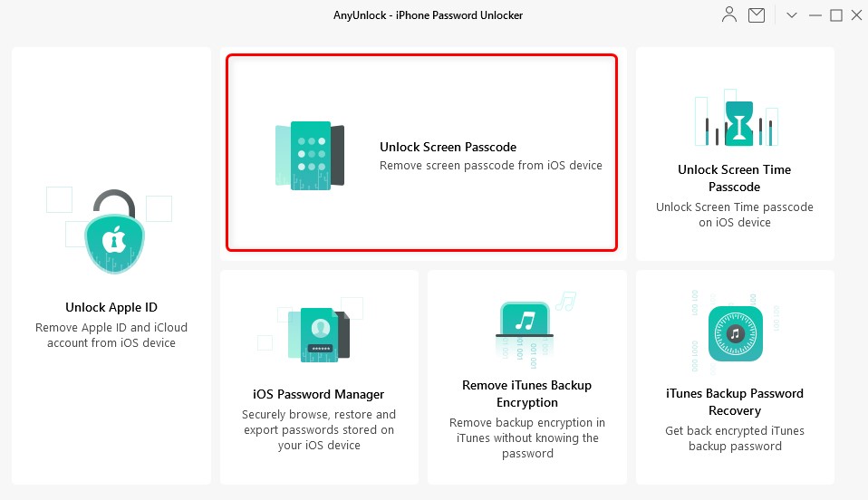Click the iTunes safe dial icon

click(x=735, y=333)
